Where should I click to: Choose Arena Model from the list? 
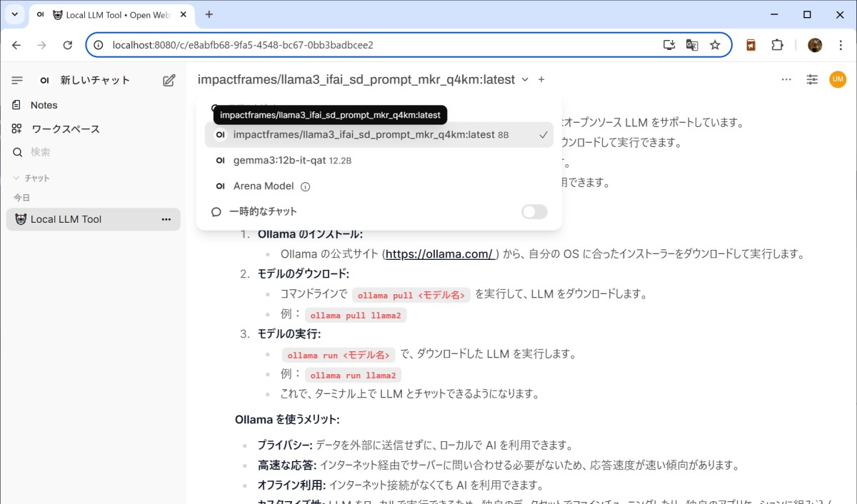pyautogui.click(x=379, y=186)
